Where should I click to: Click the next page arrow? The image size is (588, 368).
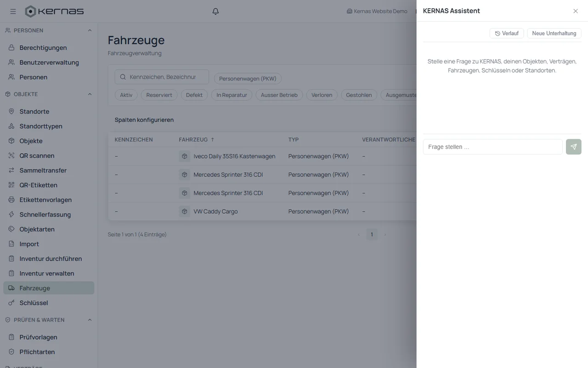click(x=385, y=235)
